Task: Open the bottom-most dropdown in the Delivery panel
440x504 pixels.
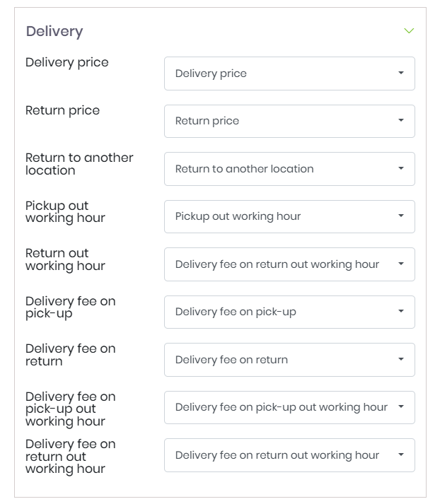Action: pyautogui.click(x=289, y=455)
